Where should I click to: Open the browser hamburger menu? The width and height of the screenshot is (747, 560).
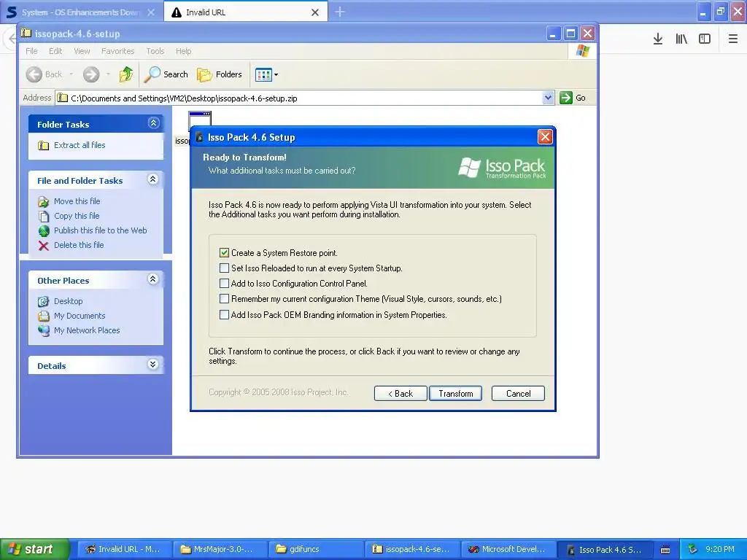coord(733,39)
